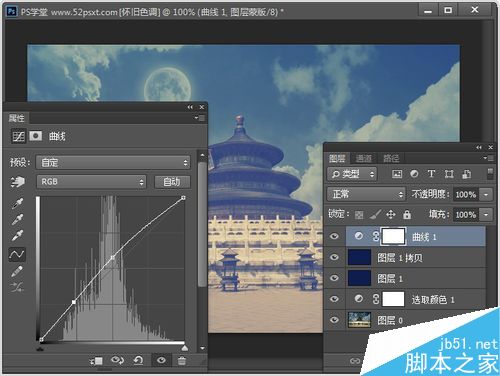Click the 自动 auto button

[x=172, y=182]
